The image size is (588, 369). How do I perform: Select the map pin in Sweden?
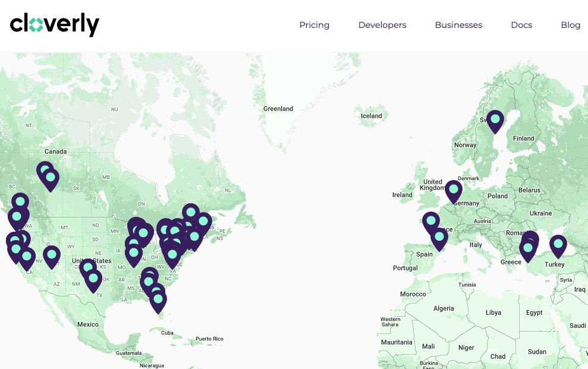[495, 121]
